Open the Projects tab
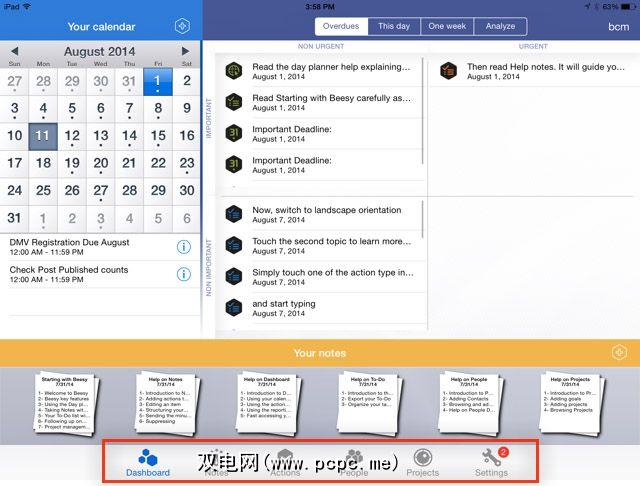The width and height of the screenshot is (640, 486). [423, 462]
